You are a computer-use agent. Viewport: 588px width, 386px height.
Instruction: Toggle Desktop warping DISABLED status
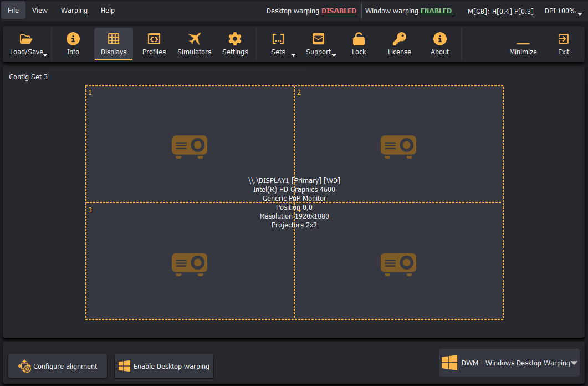[339, 11]
